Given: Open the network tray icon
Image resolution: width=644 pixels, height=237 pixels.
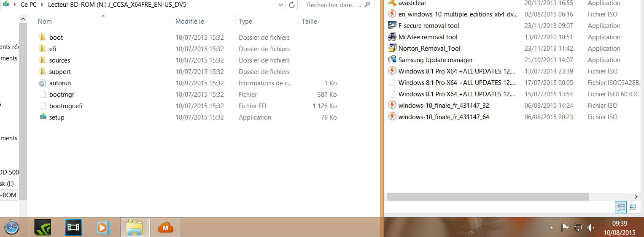Looking at the screenshot, I should (578, 228).
